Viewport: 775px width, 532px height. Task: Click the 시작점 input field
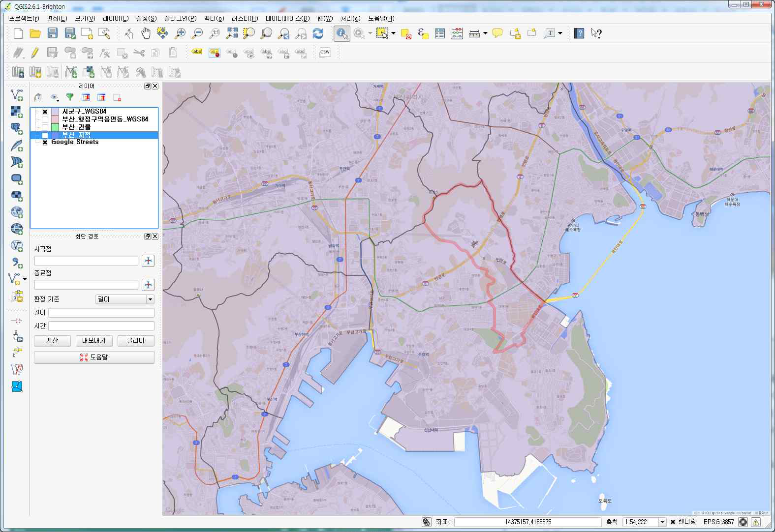pos(86,261)
